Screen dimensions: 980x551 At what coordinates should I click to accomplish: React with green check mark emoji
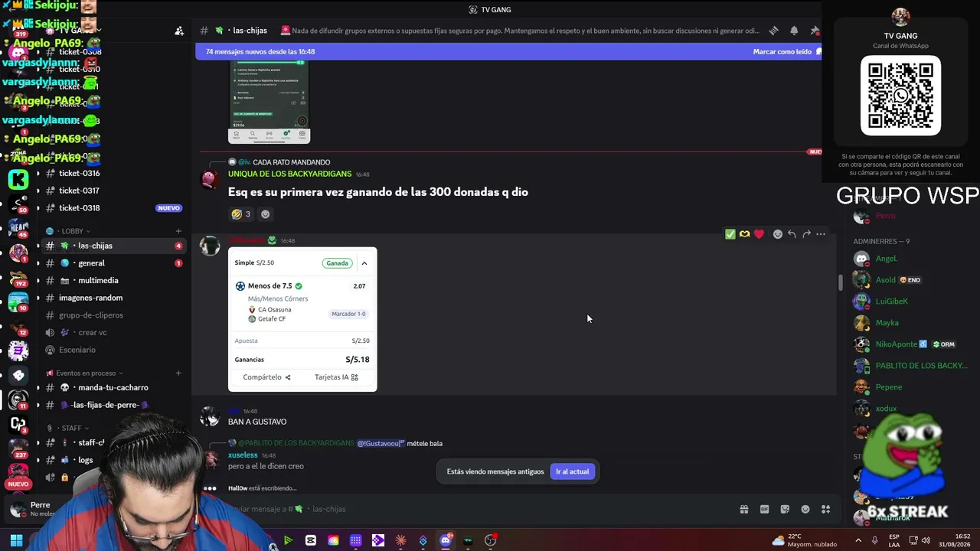pyautogui.click(x=730, y=234)
